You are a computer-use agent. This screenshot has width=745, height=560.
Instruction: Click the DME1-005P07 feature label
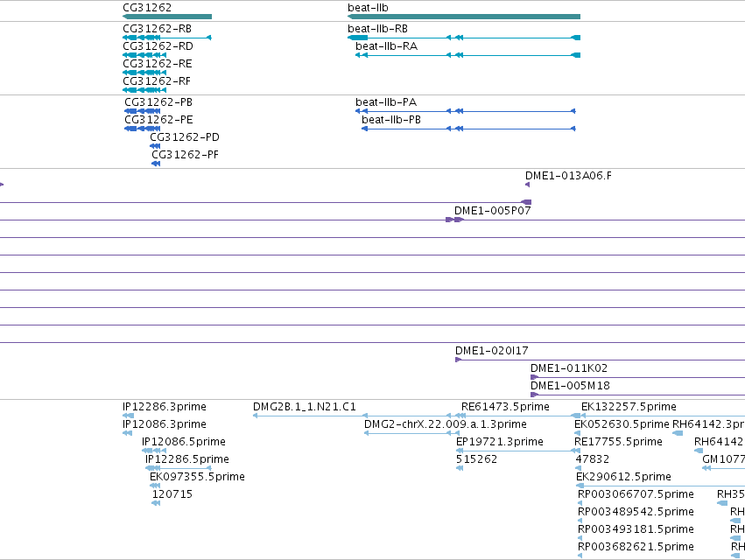[492, 210]
